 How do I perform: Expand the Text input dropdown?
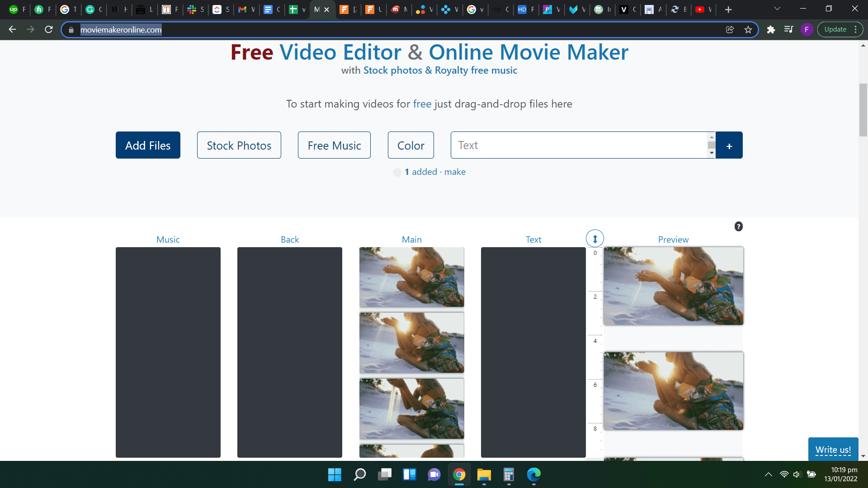(x=712, y=154)
